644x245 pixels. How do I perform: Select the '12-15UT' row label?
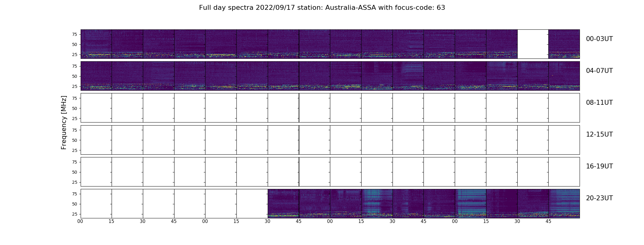click(599, 134)
